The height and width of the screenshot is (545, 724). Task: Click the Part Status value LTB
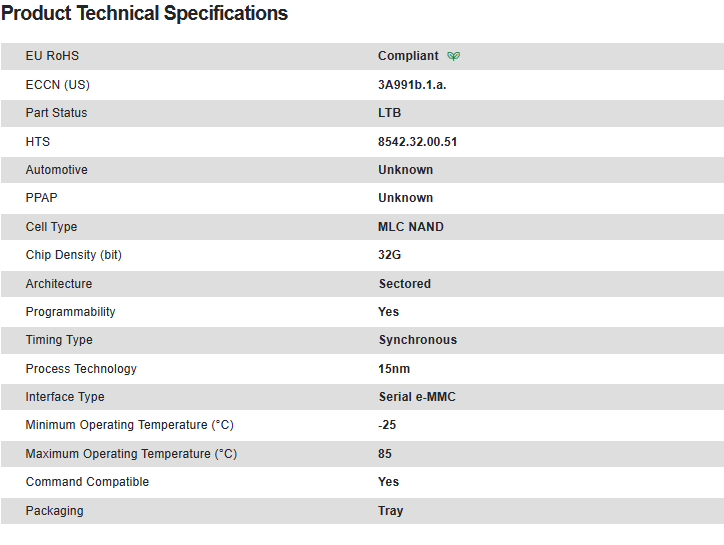(x=389, y=113)
